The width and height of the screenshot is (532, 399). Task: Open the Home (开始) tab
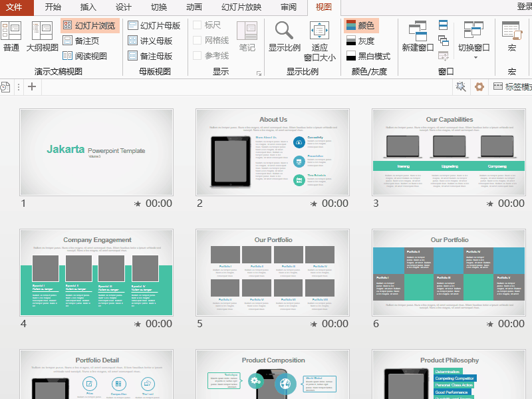click(53, 7)
